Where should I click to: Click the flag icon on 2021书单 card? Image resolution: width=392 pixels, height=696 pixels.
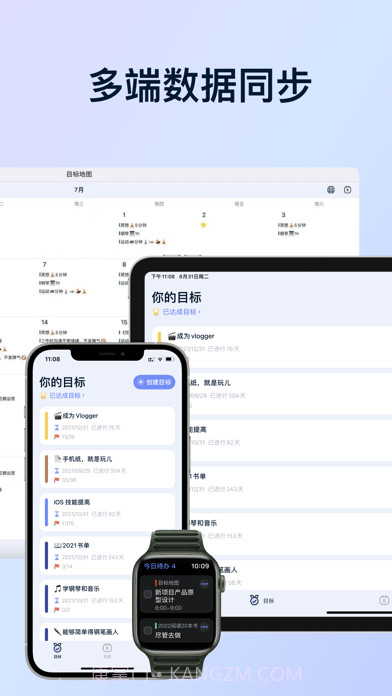[57, 566]
